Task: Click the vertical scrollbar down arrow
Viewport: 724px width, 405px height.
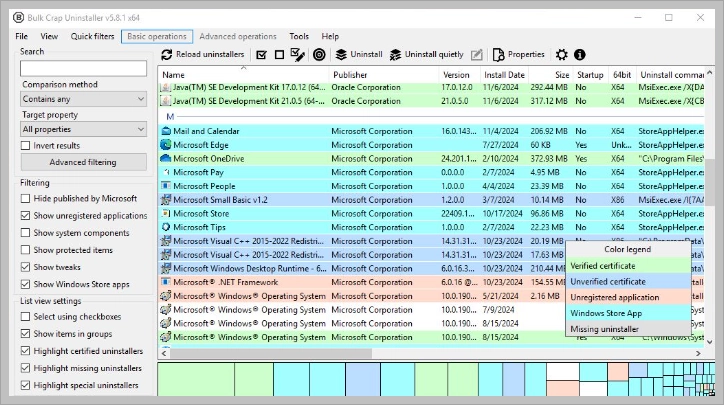Action: (710, 342)
